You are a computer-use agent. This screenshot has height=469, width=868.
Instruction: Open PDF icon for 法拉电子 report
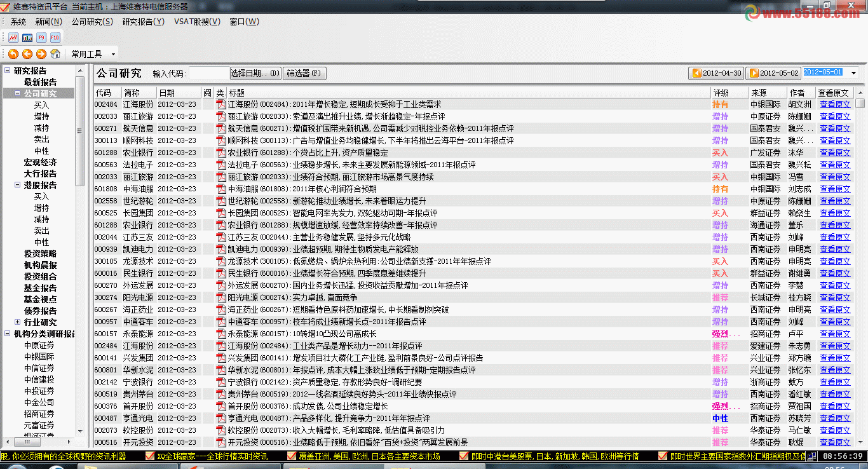pos(221,165)
